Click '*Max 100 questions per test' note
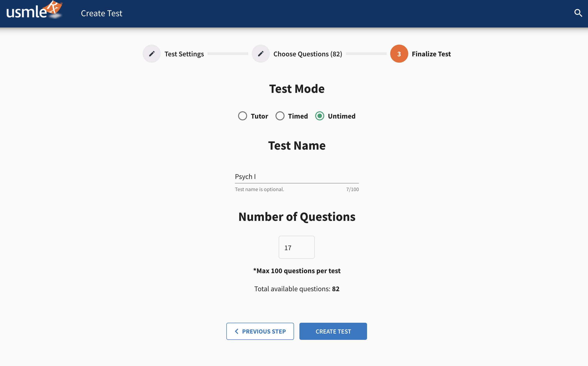This screenshot has height=366, width=588. [297, 271]
